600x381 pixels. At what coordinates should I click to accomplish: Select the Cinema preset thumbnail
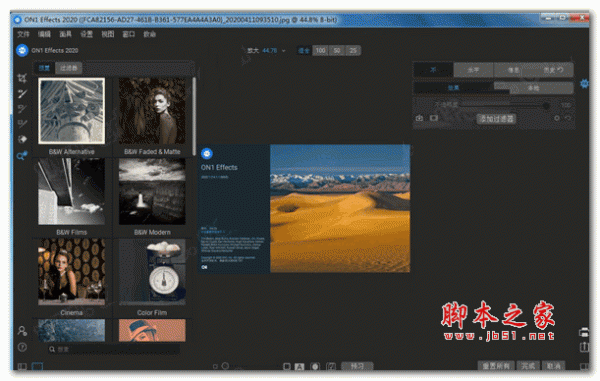tap(72, 272)
